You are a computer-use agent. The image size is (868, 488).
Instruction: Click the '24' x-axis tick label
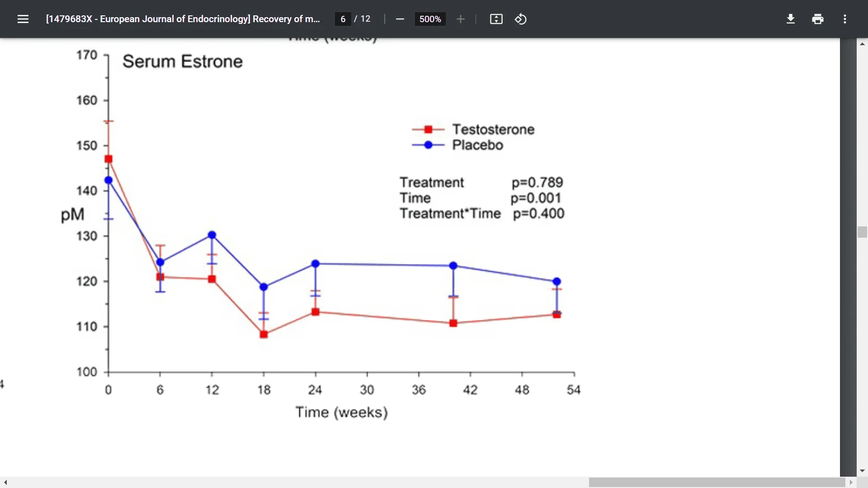[x=315, y=390]
